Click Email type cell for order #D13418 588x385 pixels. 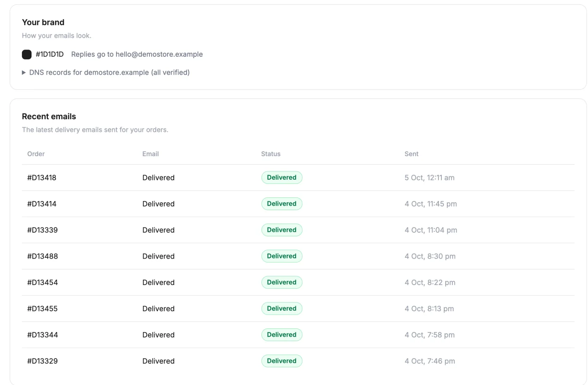click(158, 178)
